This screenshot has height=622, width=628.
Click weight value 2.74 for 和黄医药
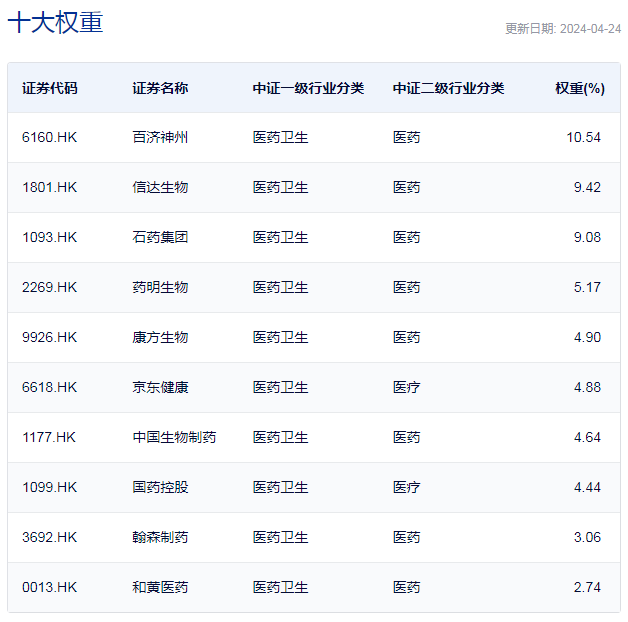pyautogui.click(x=587, y=587)
